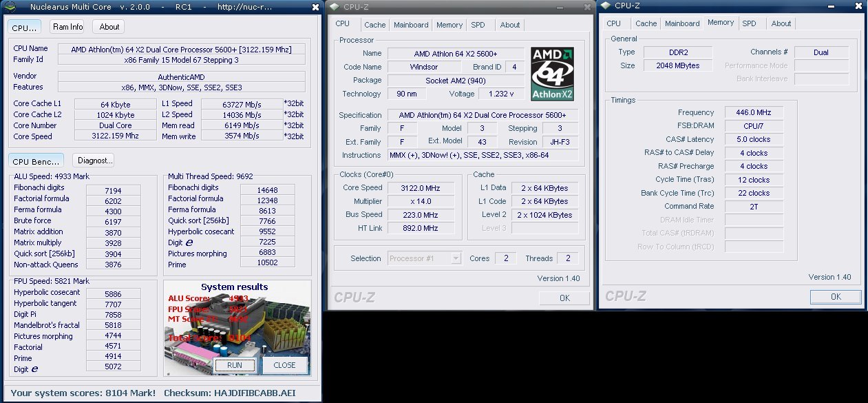The height and width of the screenshot is (403, 868).
Task: Click the Non-attack Queens 3876 value
Action: coord(114,265)
